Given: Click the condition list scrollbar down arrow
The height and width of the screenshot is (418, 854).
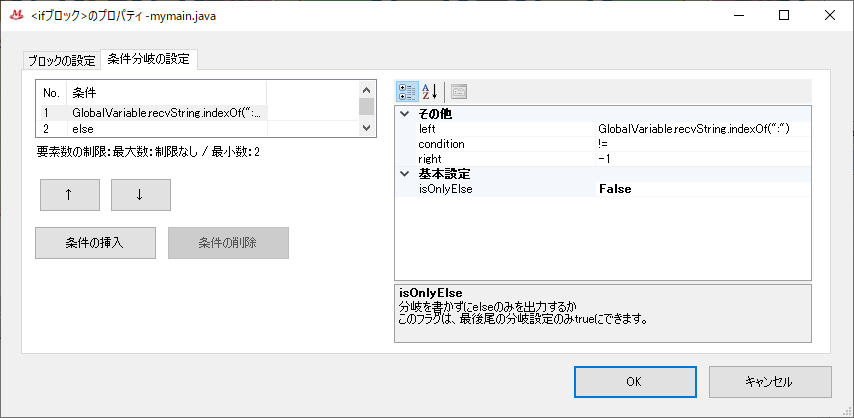Looking at the screenshot, I should (367, 130).
